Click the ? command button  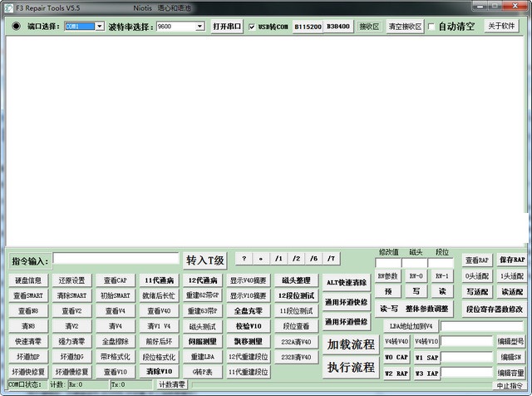[x=244, y=259]
